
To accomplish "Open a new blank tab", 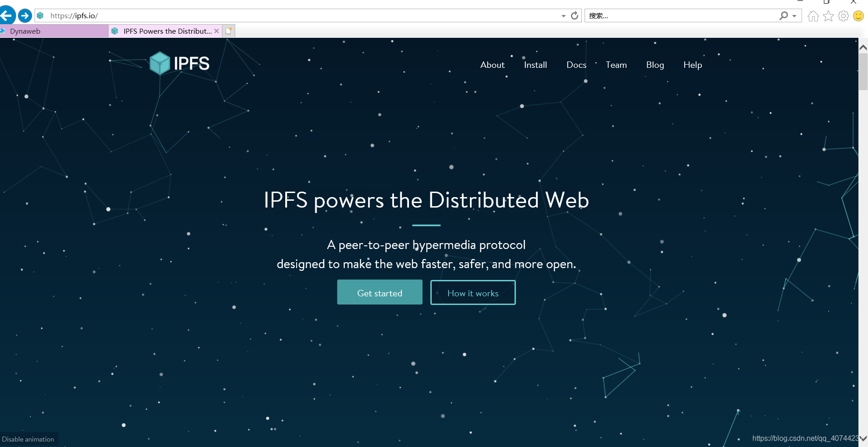I will coord(229,31).
